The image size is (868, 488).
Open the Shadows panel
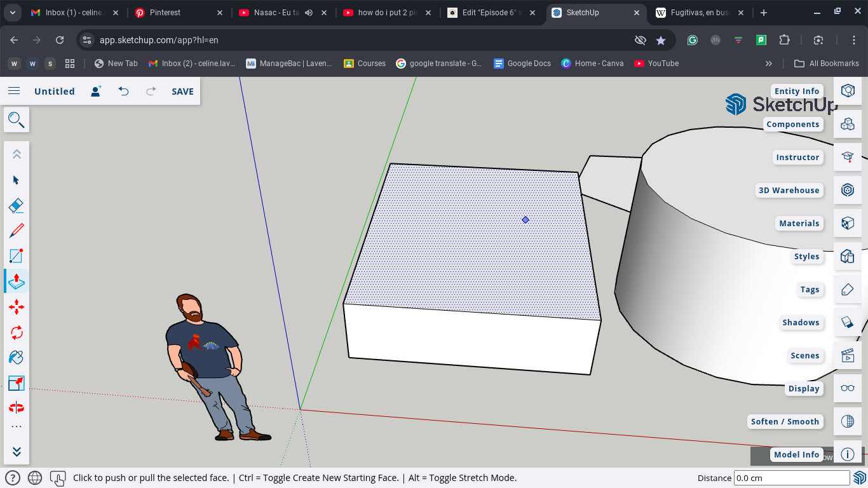point(847,322)
